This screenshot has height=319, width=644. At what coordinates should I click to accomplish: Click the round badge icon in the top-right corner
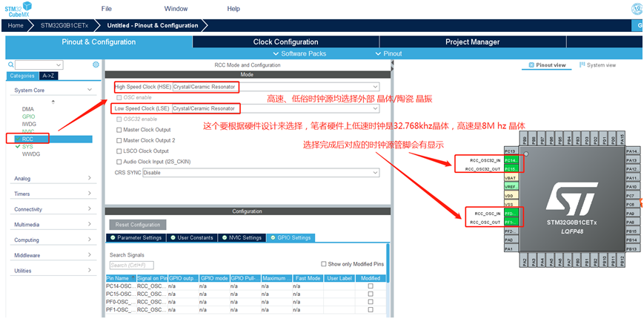638,9
